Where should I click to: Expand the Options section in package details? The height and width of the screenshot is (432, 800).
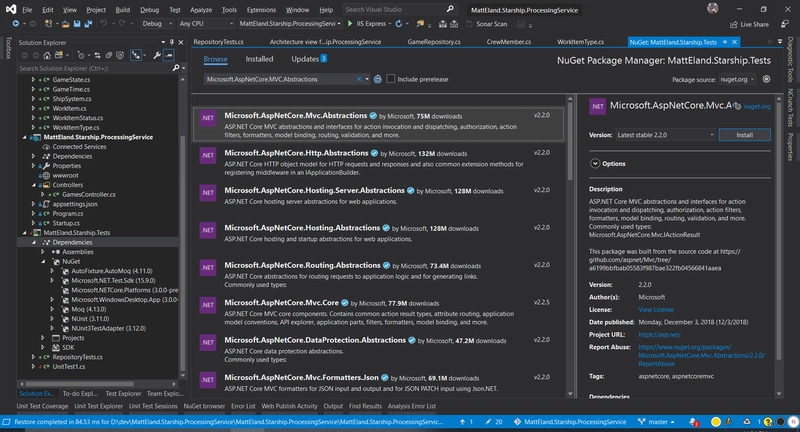click(x=595, y=164)
